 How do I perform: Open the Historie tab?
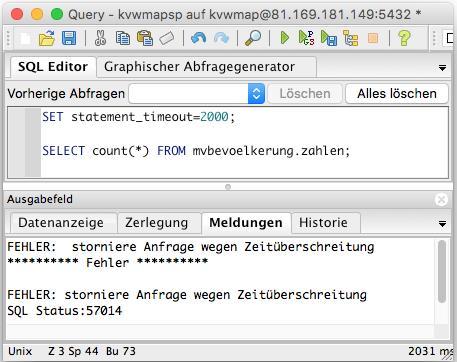click(323, 223)
